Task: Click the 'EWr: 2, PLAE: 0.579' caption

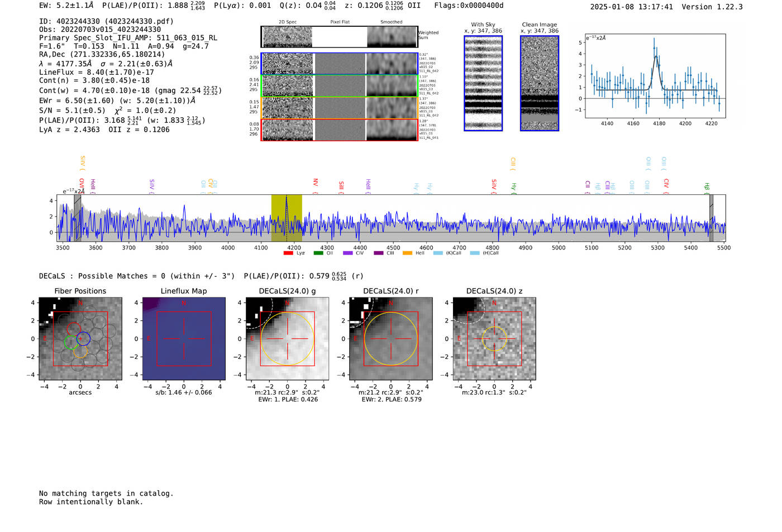Action: point(391,400)
